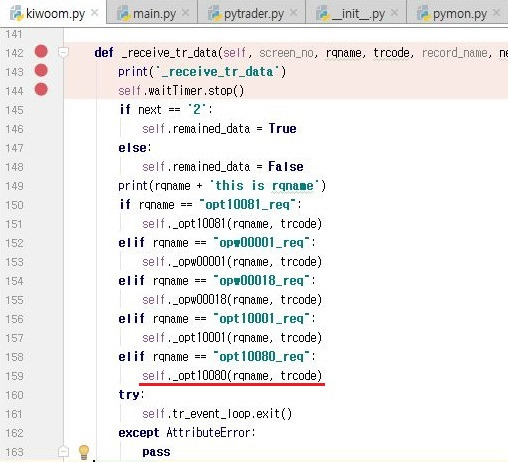Image resolution: width=508 pixels, height=462 pixels.
Task: Click line number 150 in the gutter
Action: [14, 205]
